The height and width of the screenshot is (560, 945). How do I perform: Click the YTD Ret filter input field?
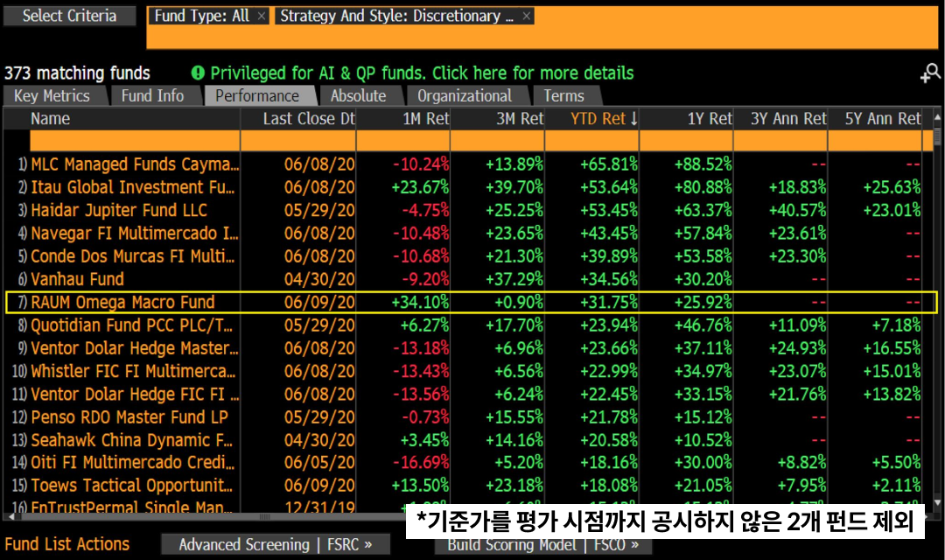[x=591, y=141]
